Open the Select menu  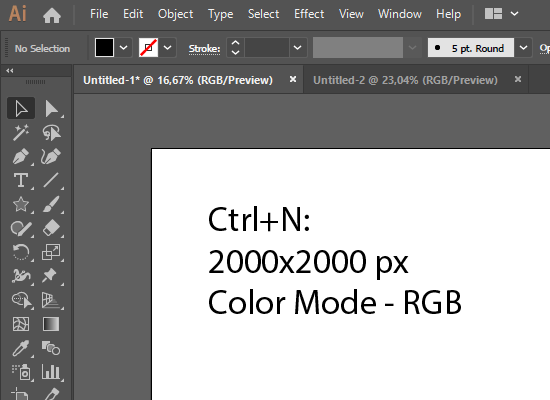[263, 14]
